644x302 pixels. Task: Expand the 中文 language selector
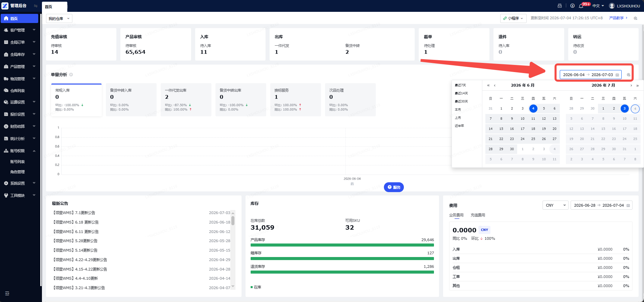click(x=598, y=6)
